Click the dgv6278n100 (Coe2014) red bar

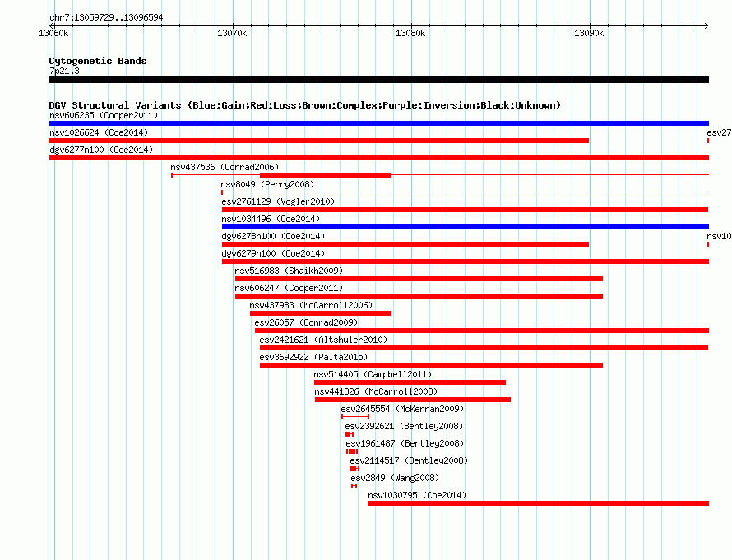(x=405, y=244)
